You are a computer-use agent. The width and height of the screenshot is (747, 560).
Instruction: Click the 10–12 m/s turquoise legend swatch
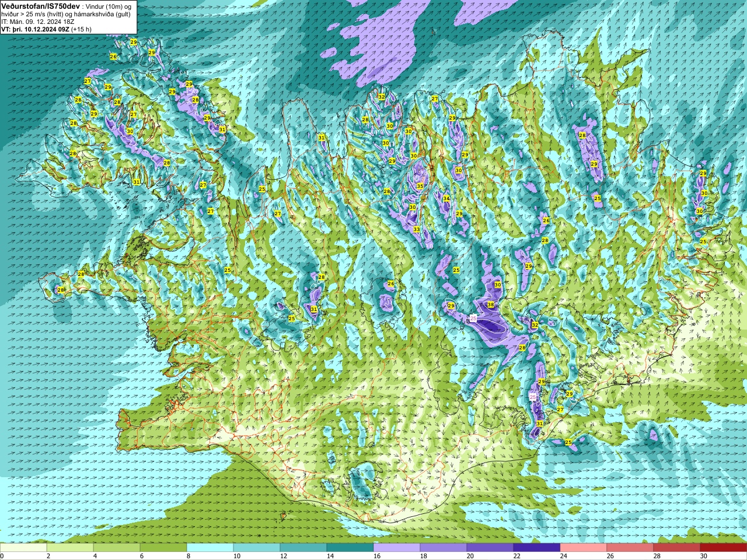pyautogui.click(x=257, y=548)
